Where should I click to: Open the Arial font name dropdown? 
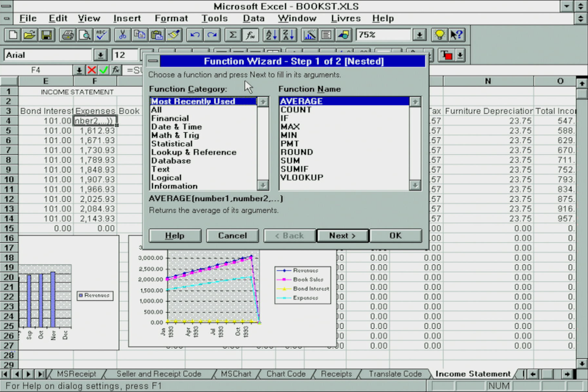tap(100, 55)
